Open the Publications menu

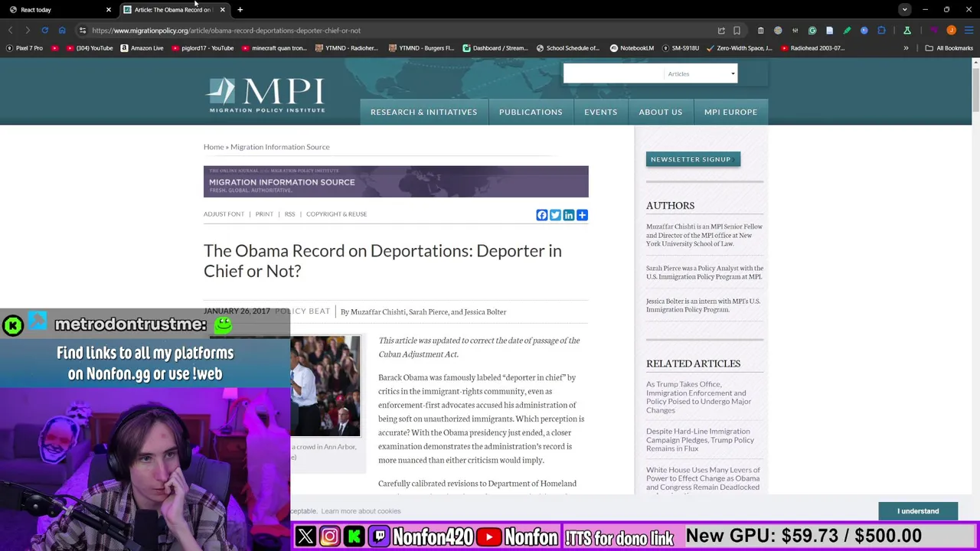point(531,112)
